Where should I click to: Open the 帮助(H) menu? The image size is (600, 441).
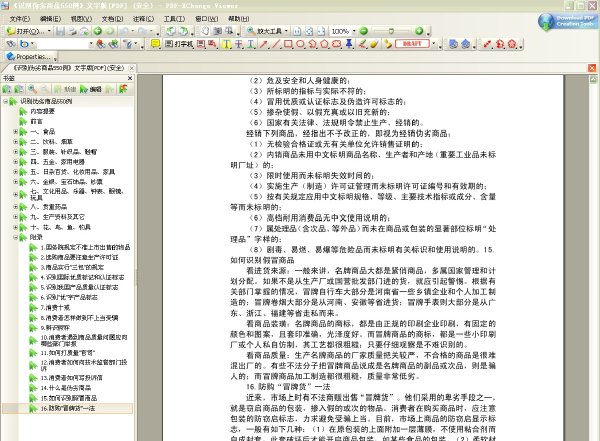click(x=238, y=19)
